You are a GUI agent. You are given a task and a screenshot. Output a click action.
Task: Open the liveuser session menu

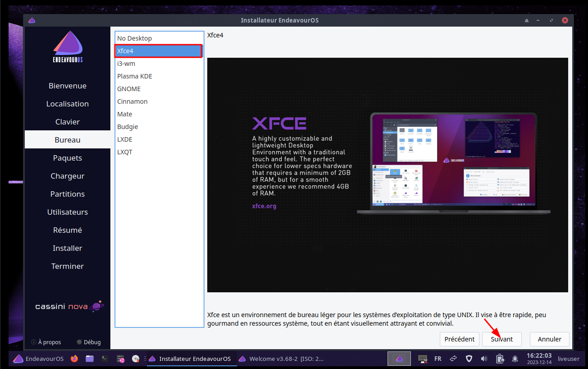pyautogui.click(x=568, y=359)
